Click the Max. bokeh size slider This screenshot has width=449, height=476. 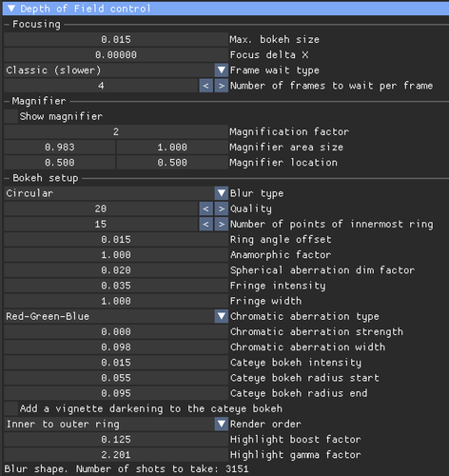[116, 39]
